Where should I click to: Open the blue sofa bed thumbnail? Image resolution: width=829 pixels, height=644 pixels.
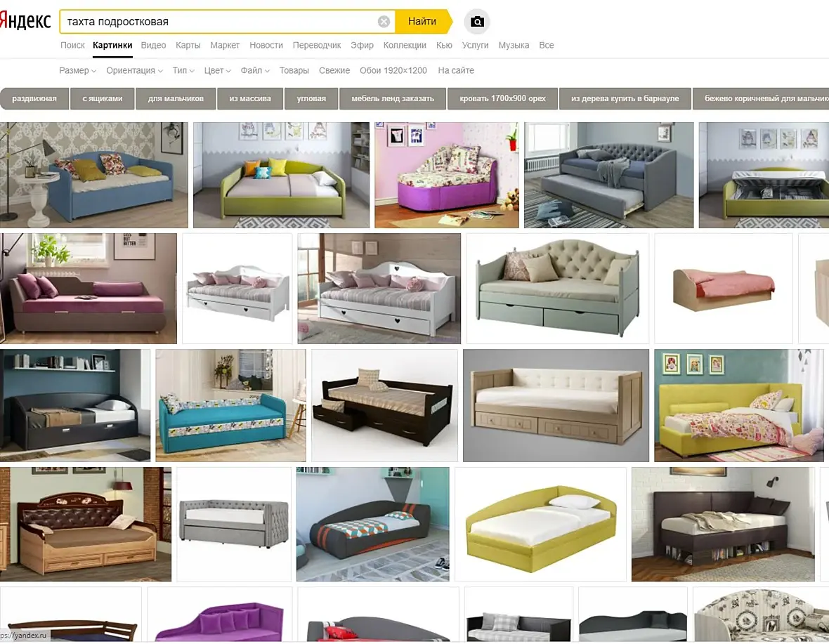pos(93,176)
